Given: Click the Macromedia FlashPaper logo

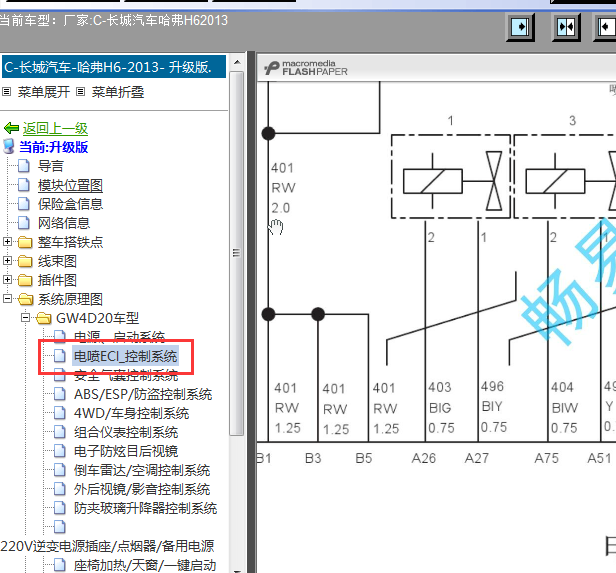Looking at the screenshot, I should tap(306, 68).
